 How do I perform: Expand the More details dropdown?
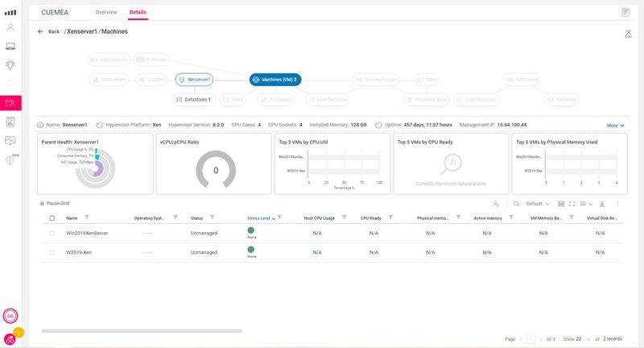coord(615,126)
